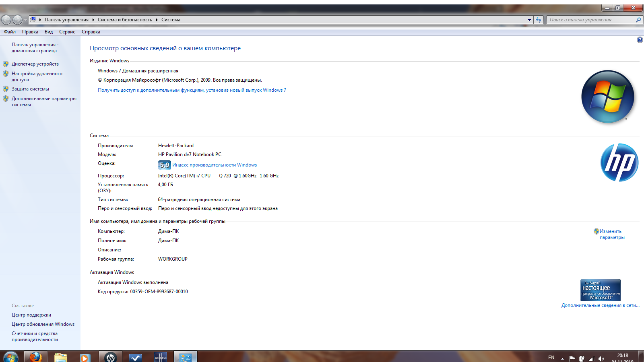The height and width of the screenshot is (362, 644).
Task: Click the volume speaker tray icon
Action: (x=601, y=358)
